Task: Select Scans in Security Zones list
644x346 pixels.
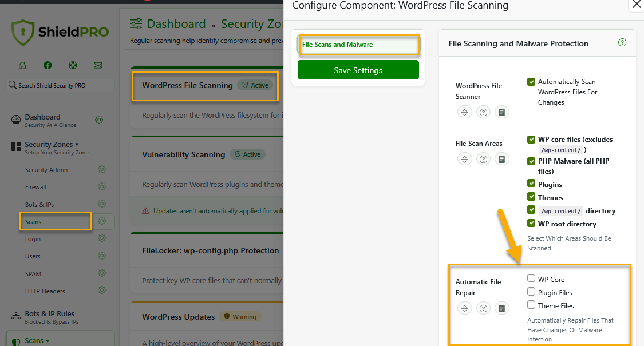Action: tap(33, 222)
